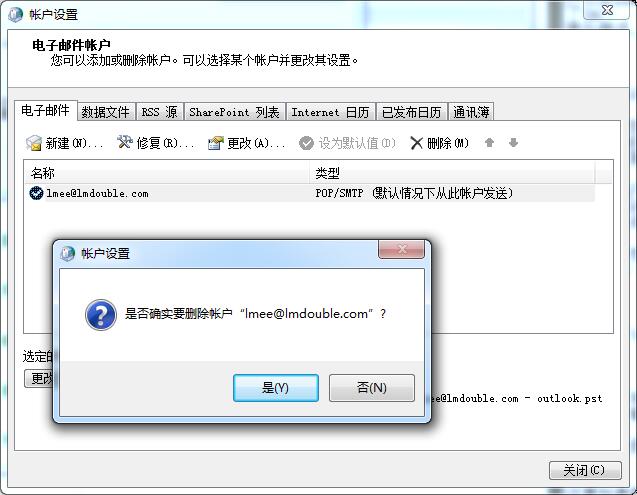Viewport: 637px width, 495px height.
Task: Click the Change account icon
Action: point(216,143)
